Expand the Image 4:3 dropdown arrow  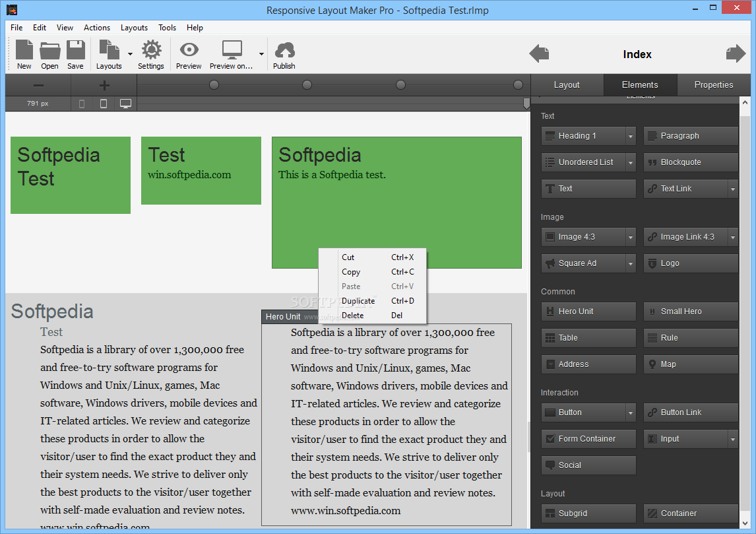pyautogui.click(x=631, y=237)
